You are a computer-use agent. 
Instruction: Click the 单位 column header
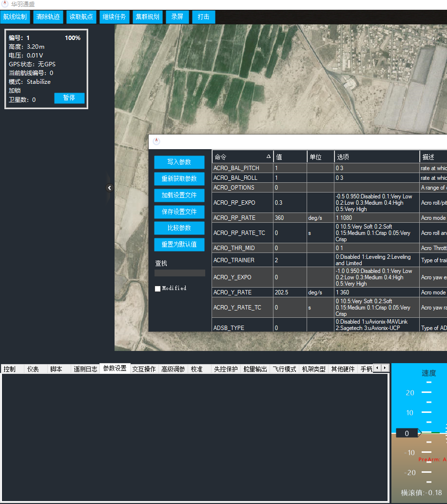pos(321,157)
